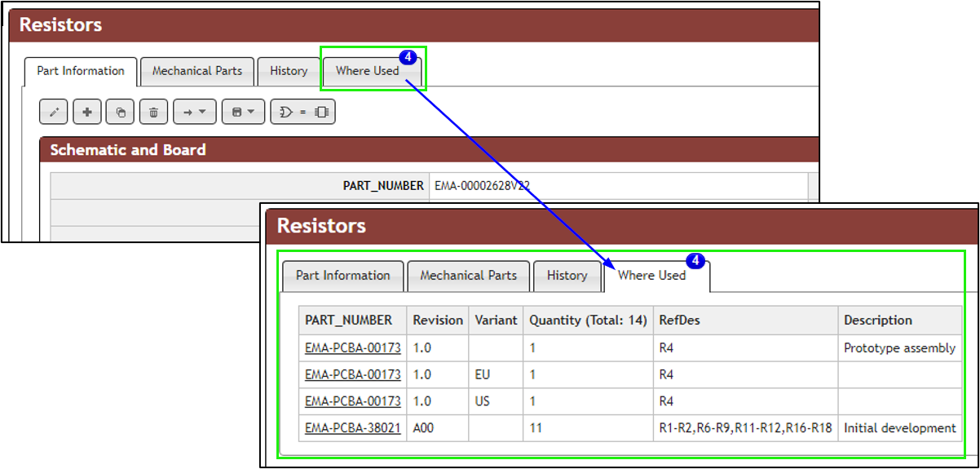Select Part Information tab in lower window
Image resolution: width=980 pixels, height=469 pixels.
(x=342, y=276)
